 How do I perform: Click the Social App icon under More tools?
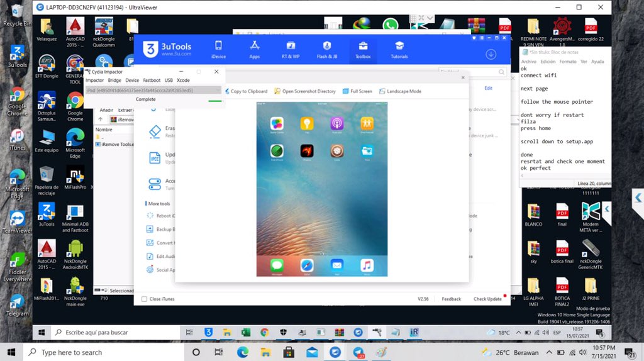(150, 270)
